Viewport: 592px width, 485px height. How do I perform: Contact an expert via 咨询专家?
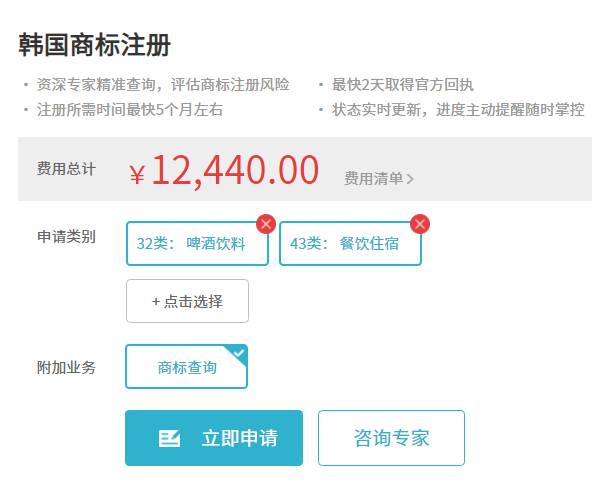coord(391,438)
